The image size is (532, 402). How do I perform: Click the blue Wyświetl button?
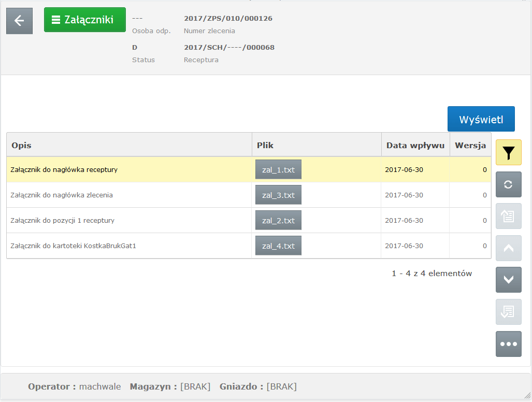coord(481,119)
